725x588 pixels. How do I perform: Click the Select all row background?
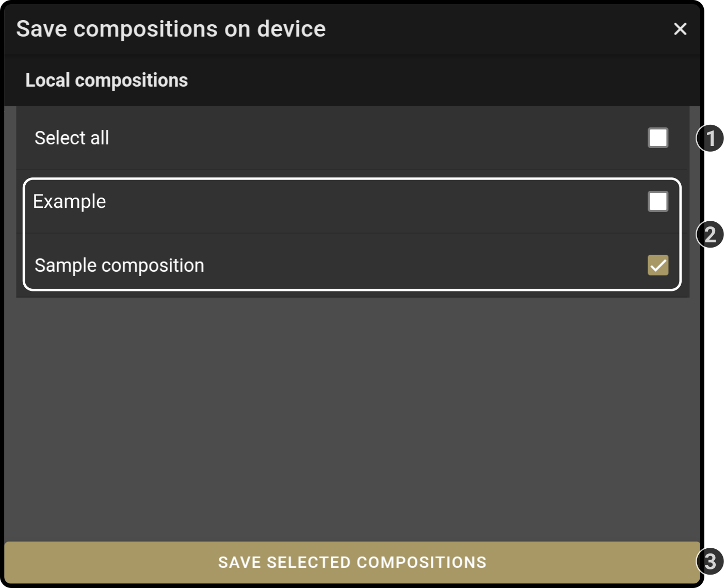pos(352,138)
